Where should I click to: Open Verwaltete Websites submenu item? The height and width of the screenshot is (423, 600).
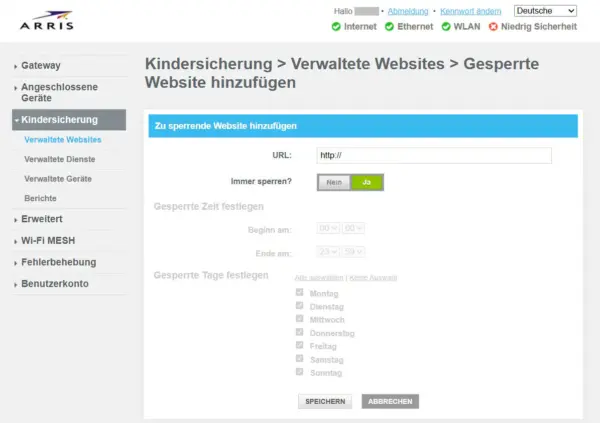tap(63, 140)
